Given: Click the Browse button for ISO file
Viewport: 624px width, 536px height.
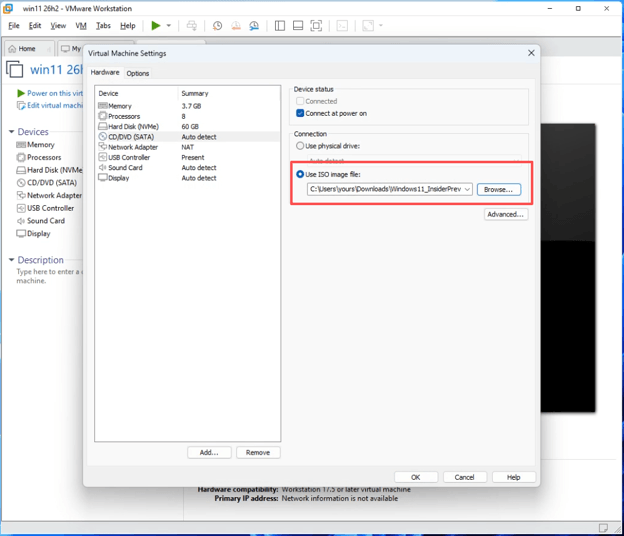Looking at the screenshot, I should 499,190.
